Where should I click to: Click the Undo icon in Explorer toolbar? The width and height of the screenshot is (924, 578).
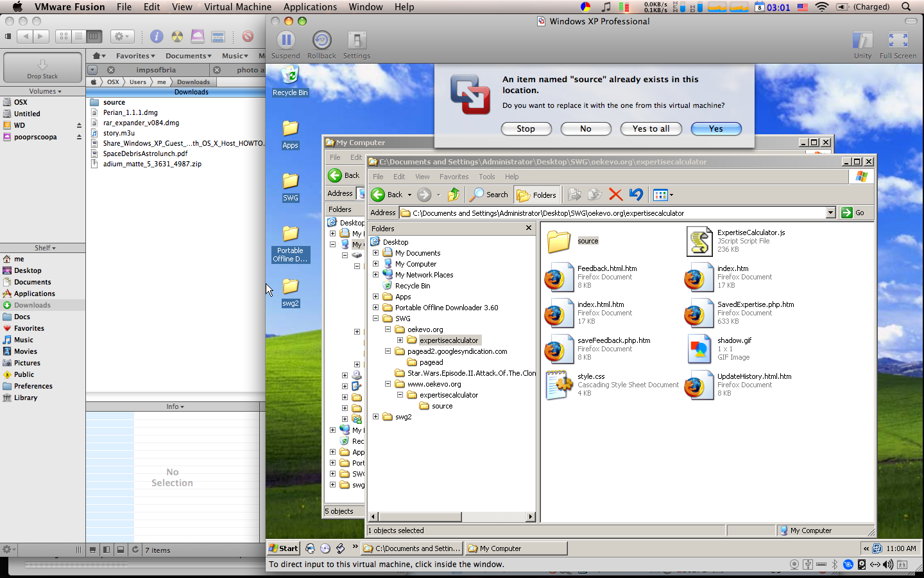636,195
